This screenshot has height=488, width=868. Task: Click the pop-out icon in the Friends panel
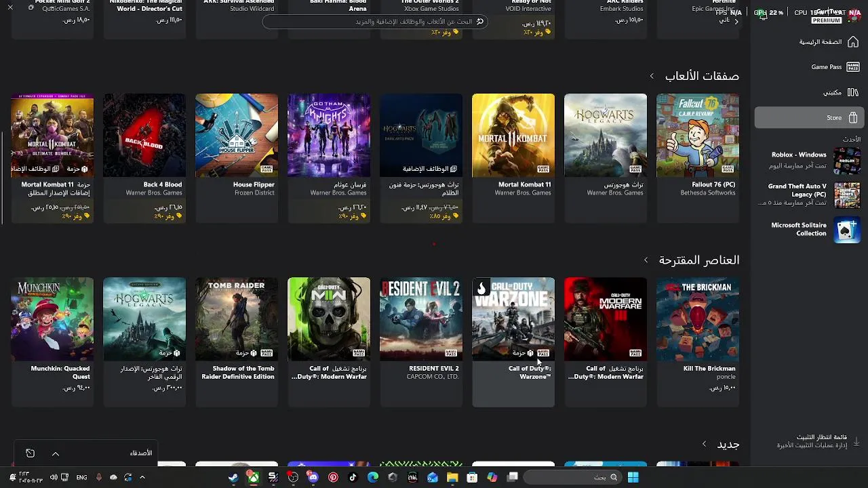coord(30,453)
